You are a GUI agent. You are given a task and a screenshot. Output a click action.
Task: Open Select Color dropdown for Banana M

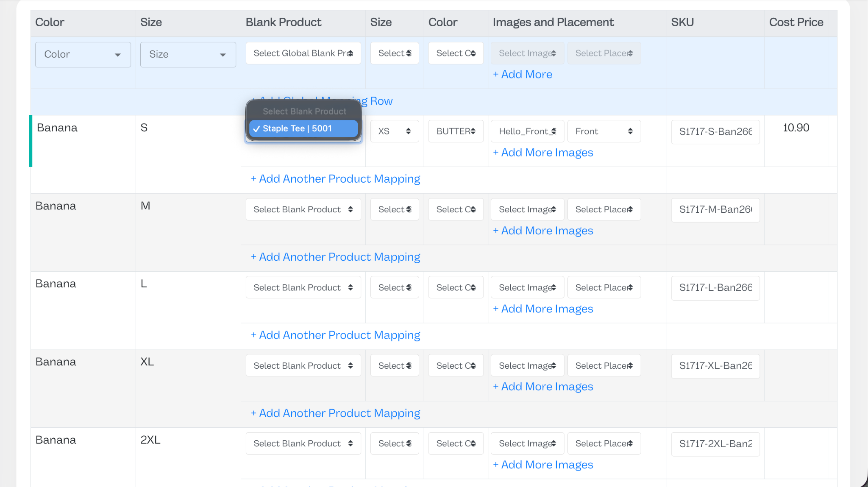[456, 209]
